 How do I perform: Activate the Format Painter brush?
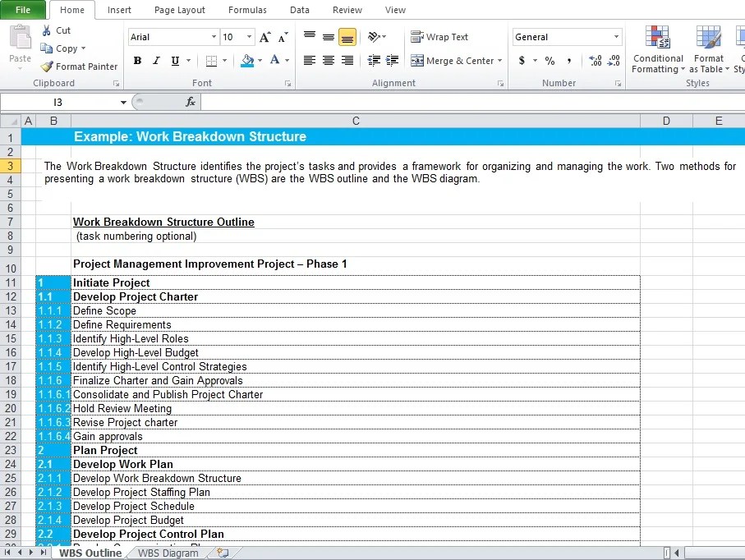(x=47, y=67)
